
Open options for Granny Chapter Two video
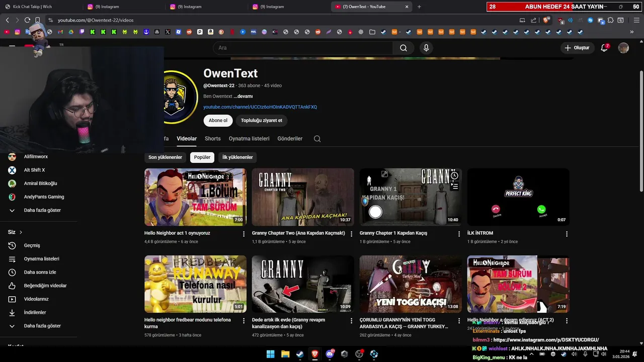(x=352, y=234)
